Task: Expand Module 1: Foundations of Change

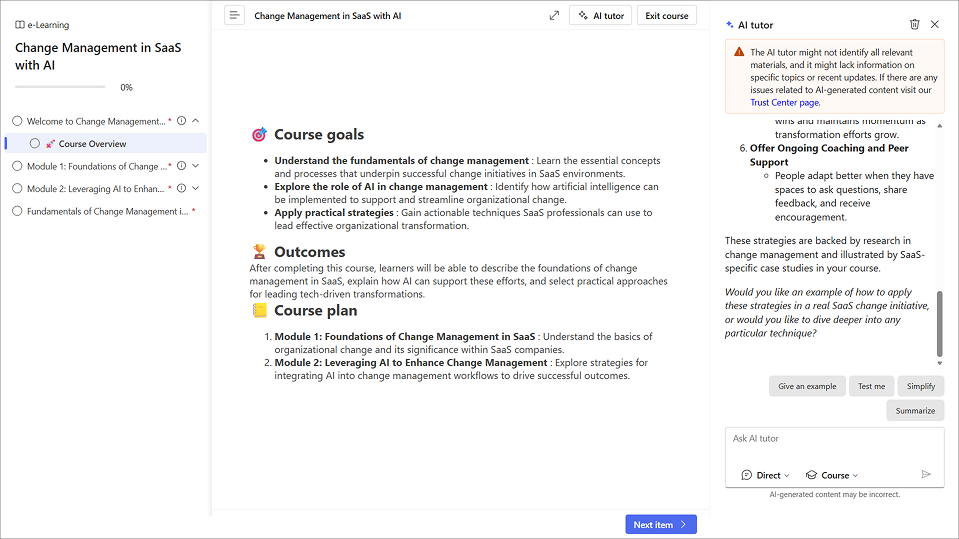Action: 196,166
